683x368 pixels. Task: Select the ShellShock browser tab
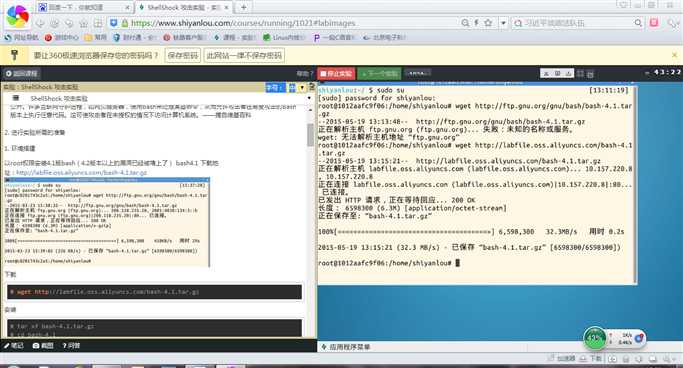183,7
